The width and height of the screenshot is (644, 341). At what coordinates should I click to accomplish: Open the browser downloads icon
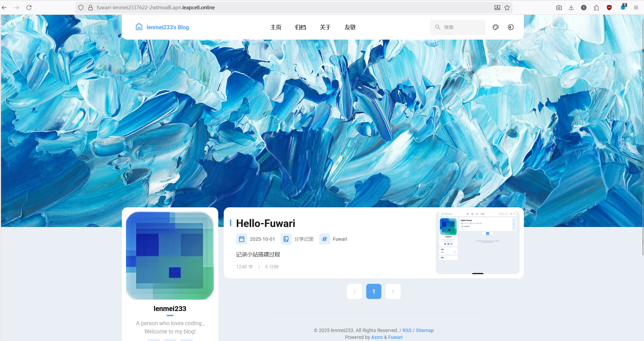(x=571, y=8)
